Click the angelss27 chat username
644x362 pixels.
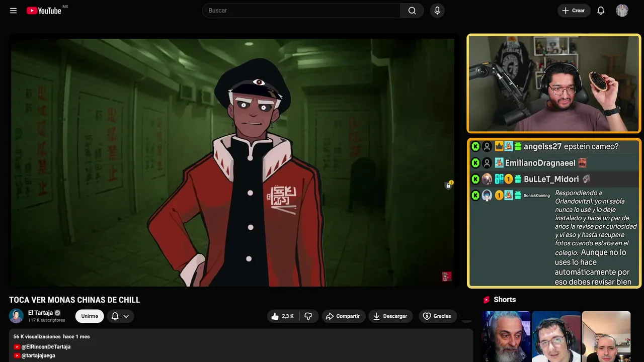tap(542, 147)
